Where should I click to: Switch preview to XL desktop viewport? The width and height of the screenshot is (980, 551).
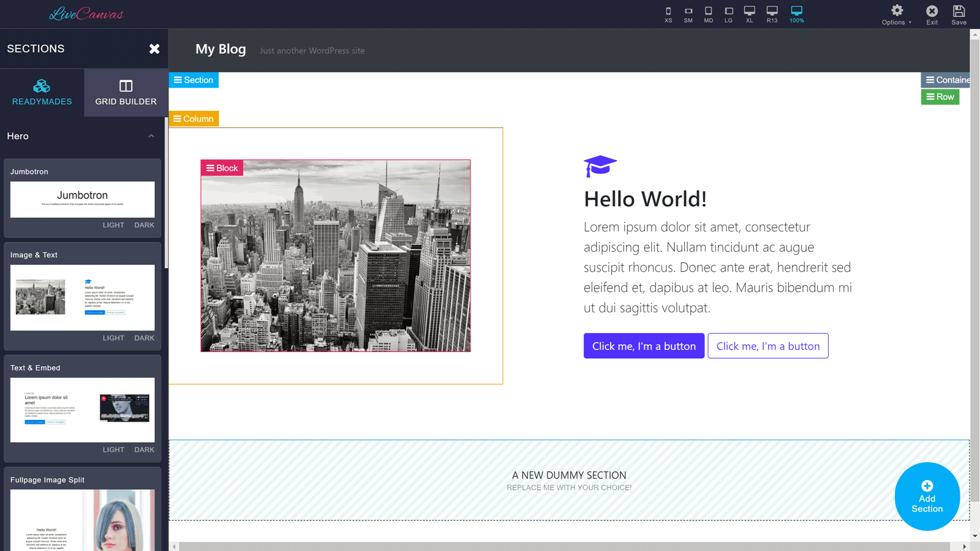tap(750, 15)
